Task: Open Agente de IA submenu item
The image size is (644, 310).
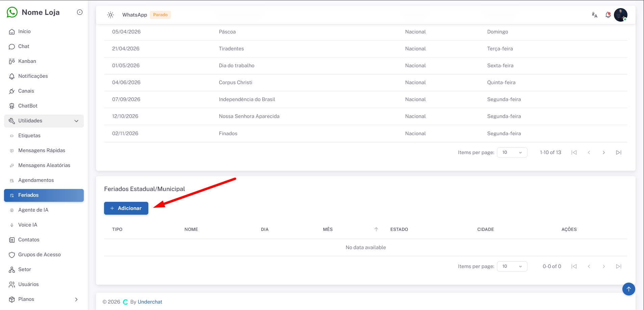Action: (44, 210)
